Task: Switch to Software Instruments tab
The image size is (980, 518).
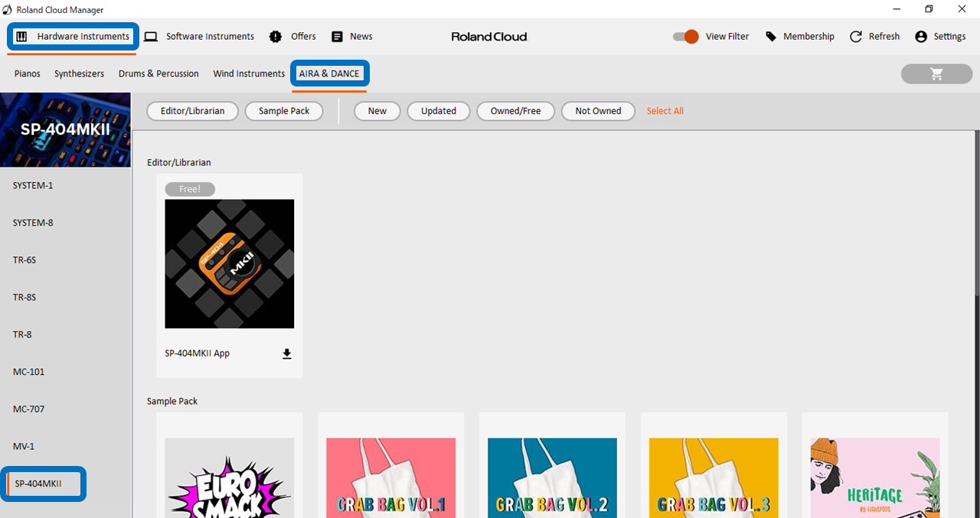Action: click(199, 37)
